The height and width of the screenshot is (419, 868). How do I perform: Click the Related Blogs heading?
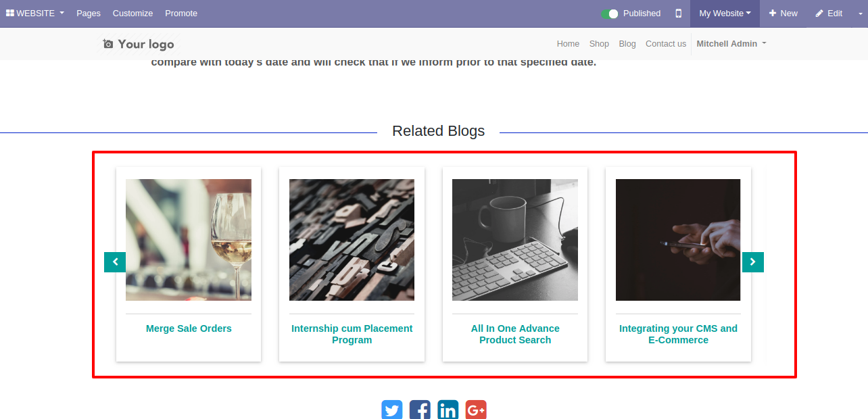coord(438,131)
